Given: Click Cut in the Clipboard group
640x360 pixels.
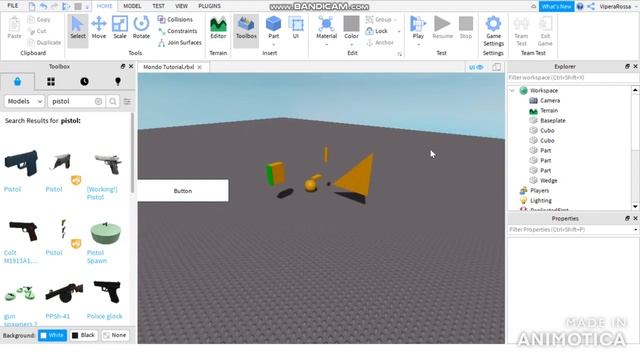Looking at the screenshot, I should coord(37,31).
